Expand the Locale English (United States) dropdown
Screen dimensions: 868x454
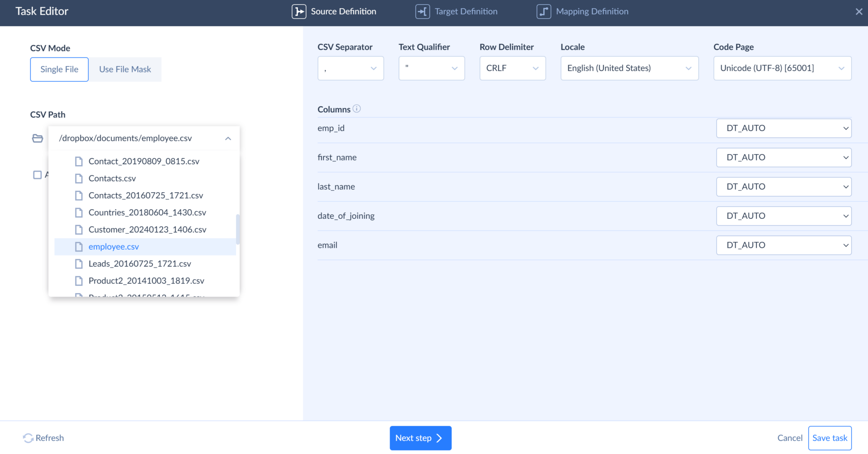[629, 68]
